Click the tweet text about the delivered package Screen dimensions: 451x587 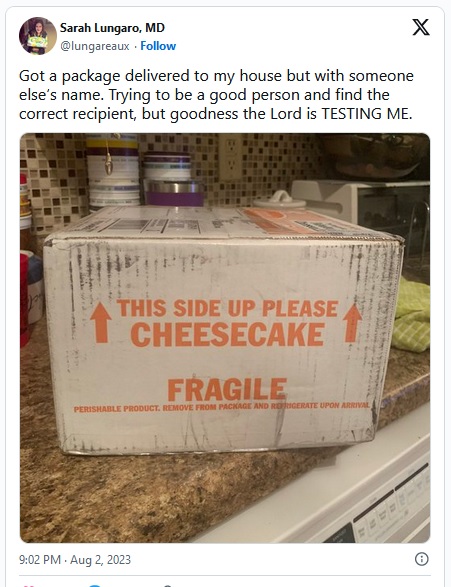point(216,95)
